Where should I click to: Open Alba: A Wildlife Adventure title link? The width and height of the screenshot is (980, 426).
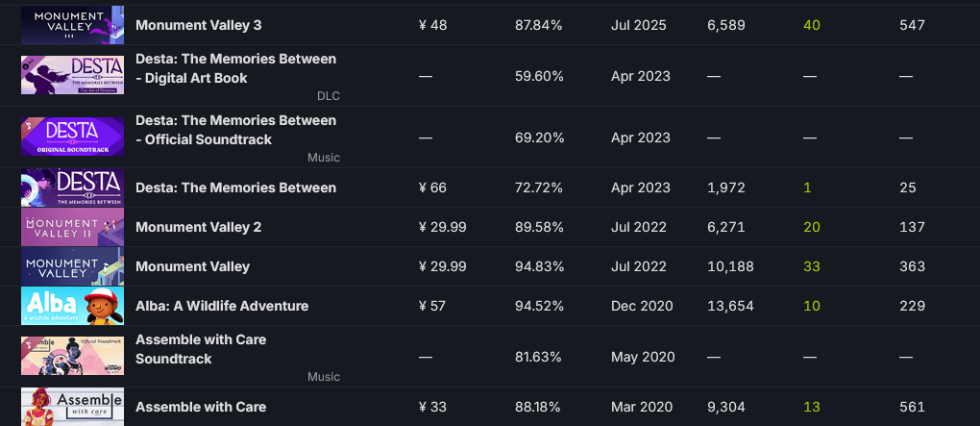pos(222,306)
